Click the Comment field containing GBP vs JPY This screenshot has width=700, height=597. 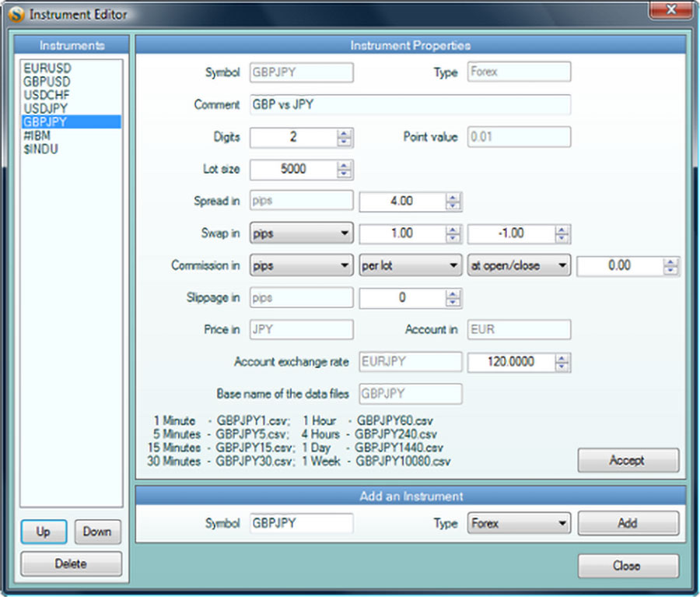pos(410,104)
